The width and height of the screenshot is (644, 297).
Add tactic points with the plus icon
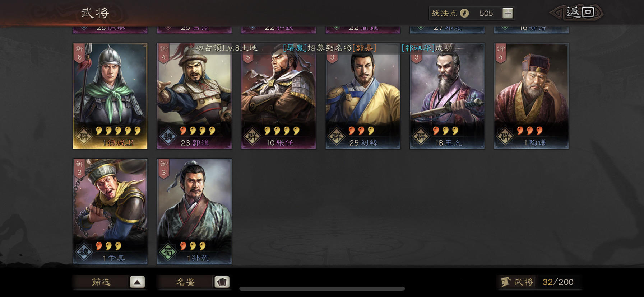coord(508,13)
